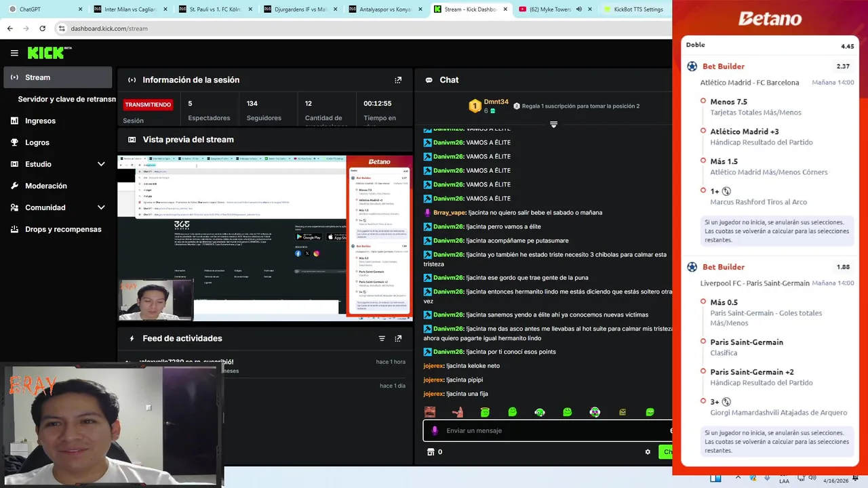868x488 pixels.
Task: Click the address bar URL dashboard.kick.com/stream
Action: click(x=108, y=28)
